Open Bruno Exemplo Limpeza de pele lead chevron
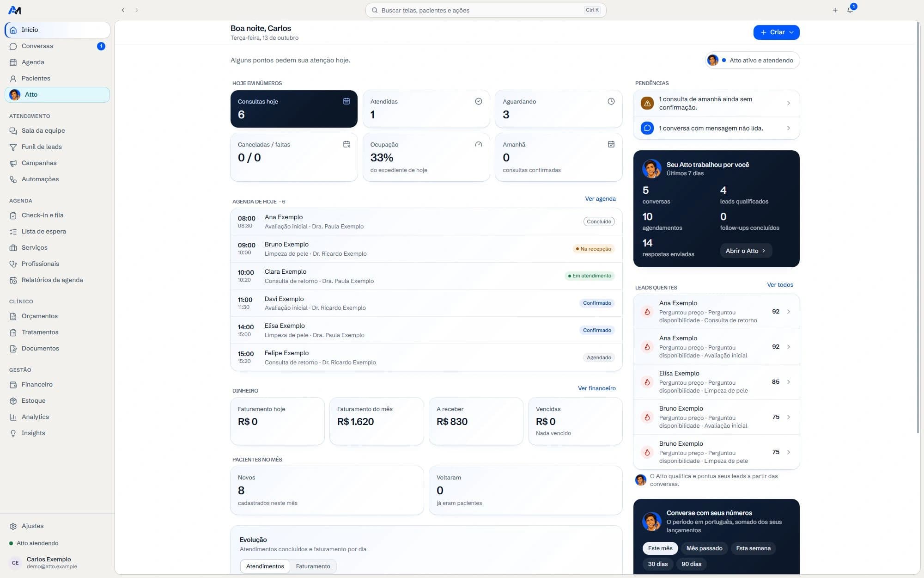This screenshot has height=578, width=924. (788, 452)
